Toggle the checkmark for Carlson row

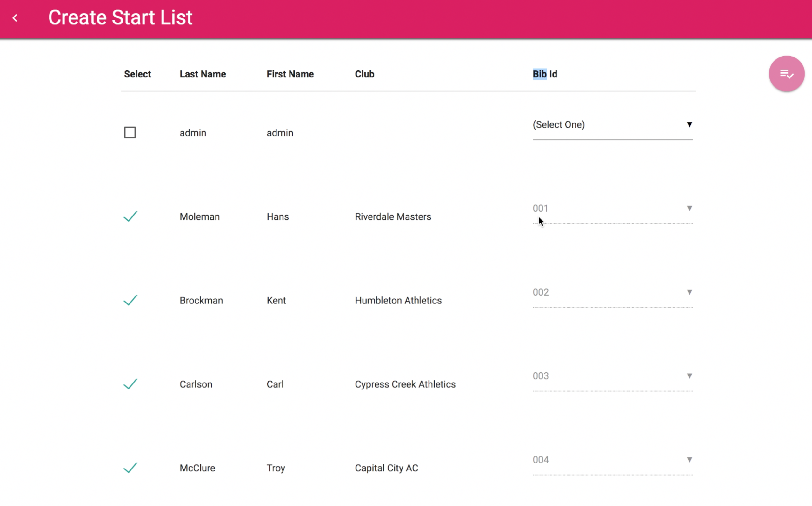pyautogui.click(x=130, y=384)
